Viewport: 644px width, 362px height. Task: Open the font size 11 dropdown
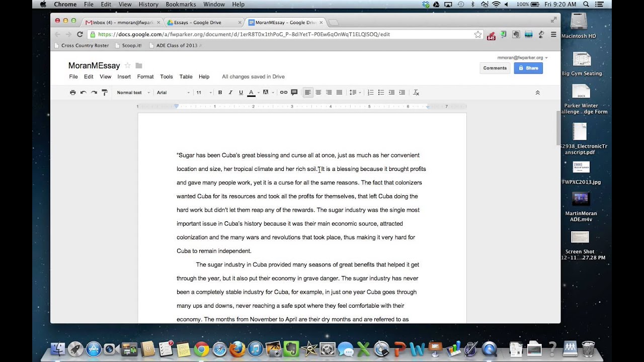pos(203,93)
